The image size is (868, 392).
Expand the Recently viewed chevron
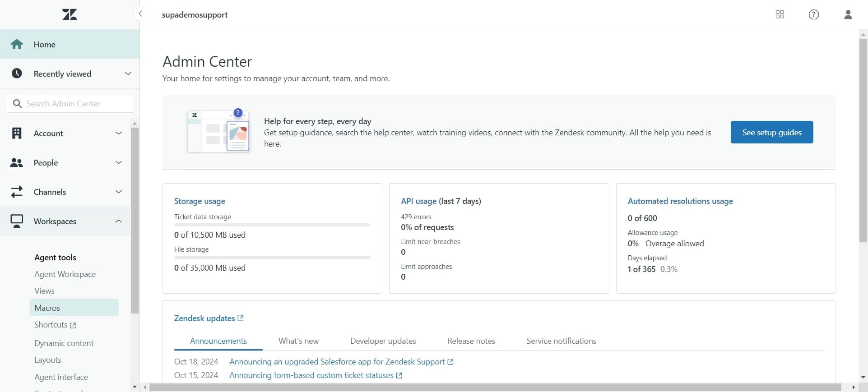(128, 74)
